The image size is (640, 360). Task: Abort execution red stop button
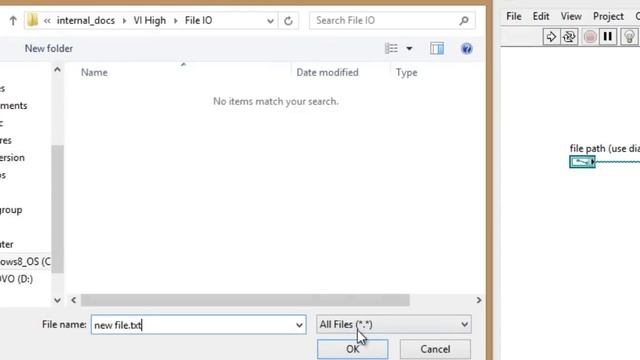pos(589,37)
